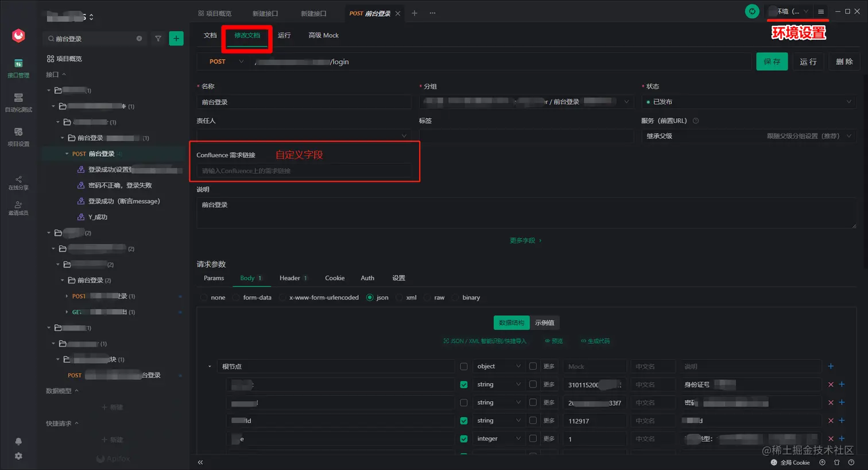Open 自动化测试 in the left sidebar
Viewport: 868px width, 470px height.
18,103
